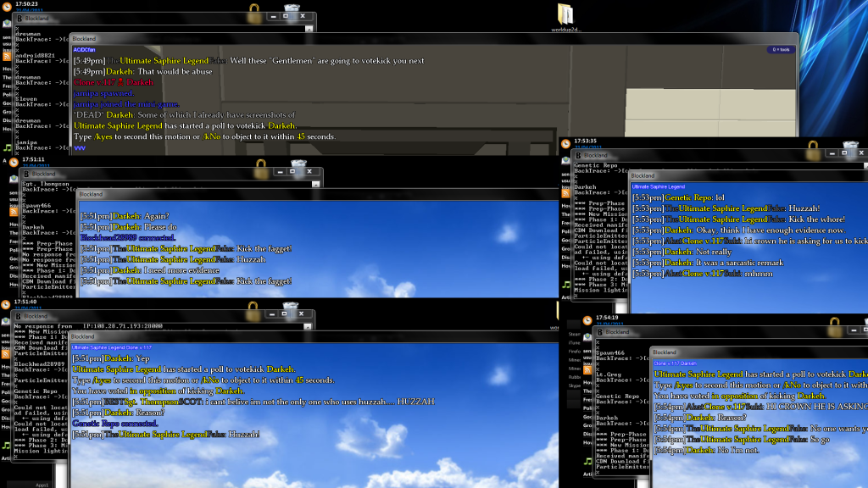Click the clock gadget showing 17:53:35
Screen dimensions: 868x488
565,143
